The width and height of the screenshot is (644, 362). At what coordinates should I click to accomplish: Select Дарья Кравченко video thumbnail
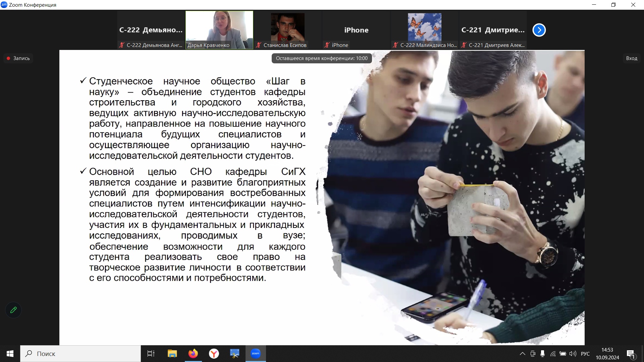pos(219,29)
